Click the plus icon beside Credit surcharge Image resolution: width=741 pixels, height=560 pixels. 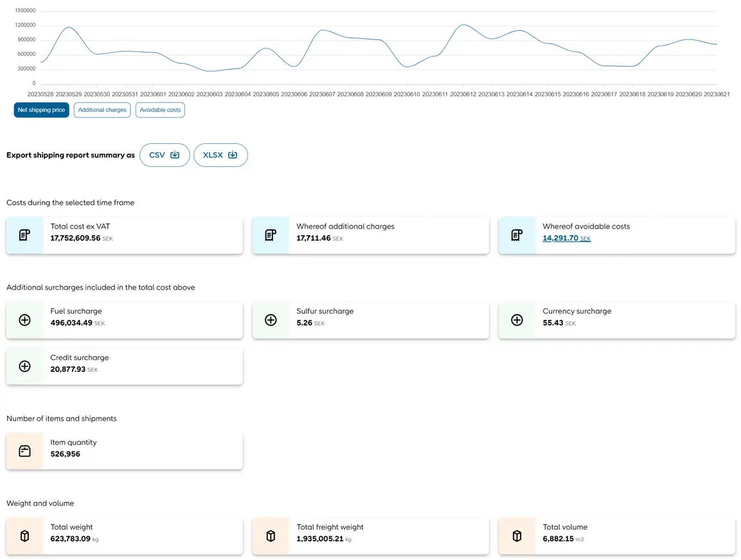coord(24,366)
